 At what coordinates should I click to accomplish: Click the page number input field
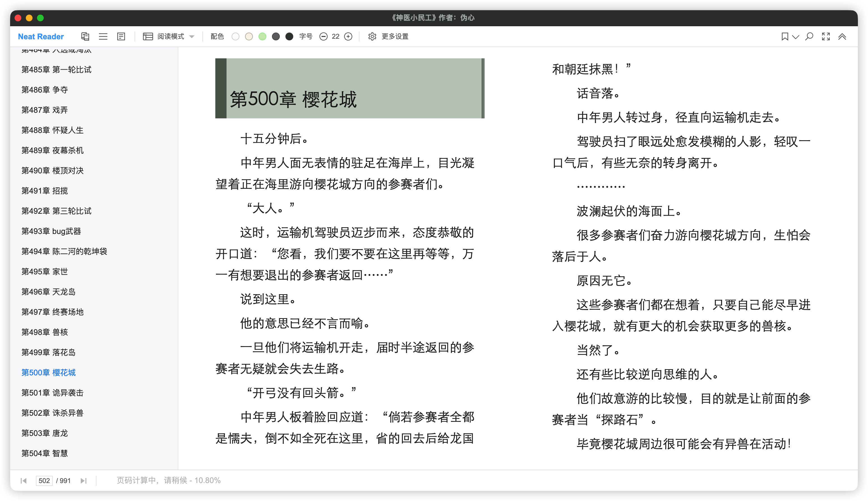point(44,481)
